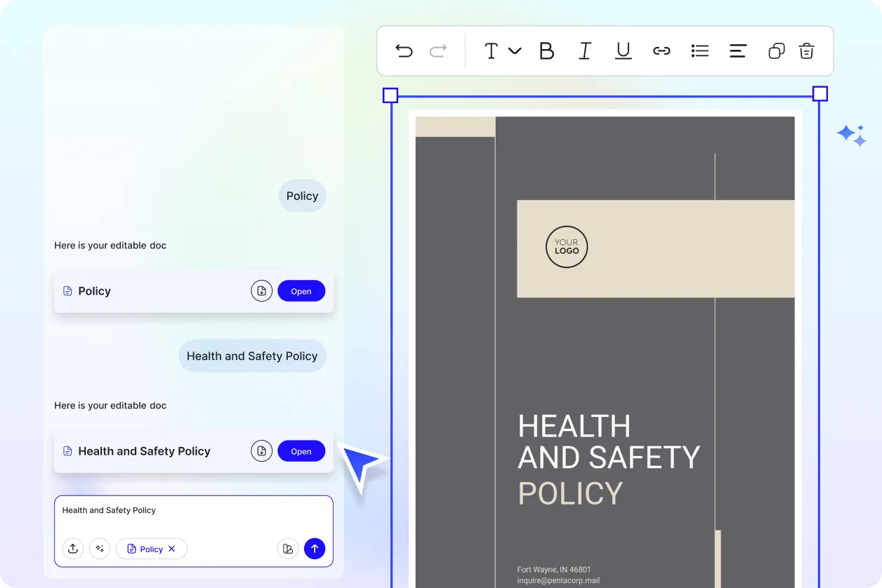Click the Policy card document icon
882x588 pixels.
(67, 291)
